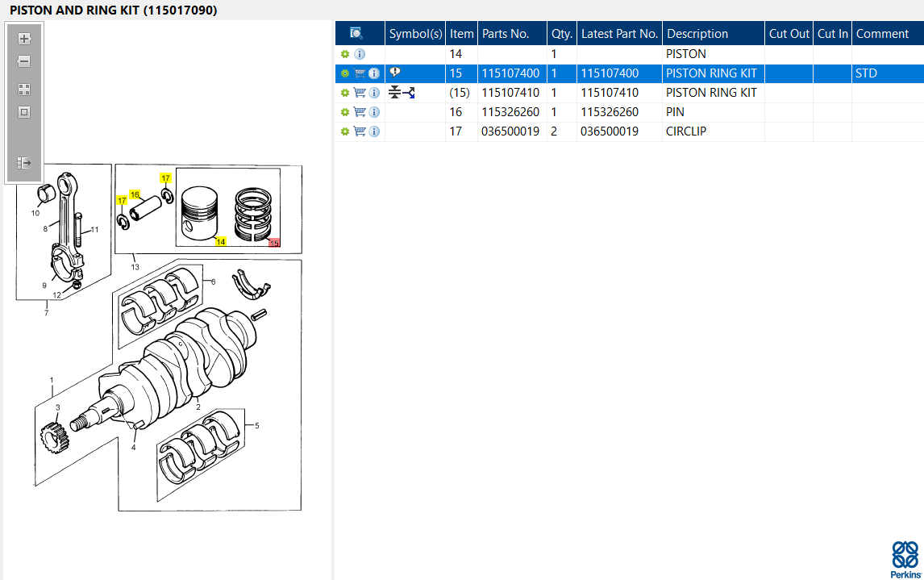Zoom in the parts diagram with plus icon
Image resolution: width=924 pixels, height=580 pixels.
click(24, 38)
